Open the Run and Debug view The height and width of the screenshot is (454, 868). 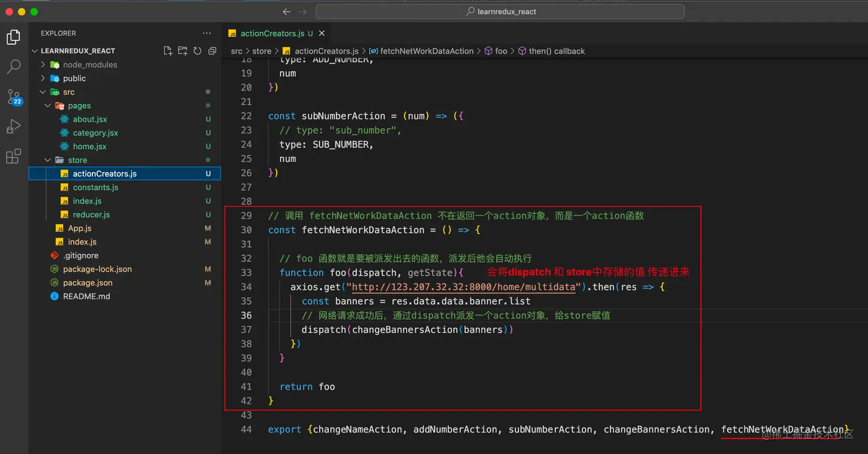[13, 127]
